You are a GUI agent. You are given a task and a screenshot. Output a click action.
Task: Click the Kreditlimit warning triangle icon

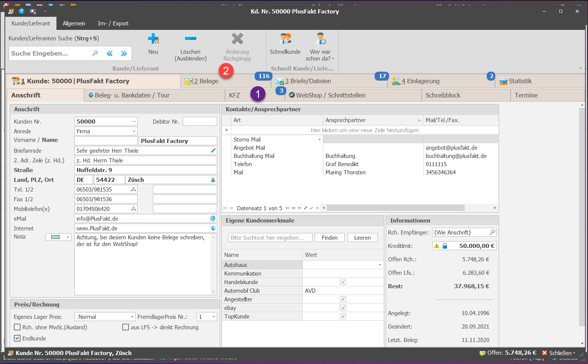(x=437, y=246)
